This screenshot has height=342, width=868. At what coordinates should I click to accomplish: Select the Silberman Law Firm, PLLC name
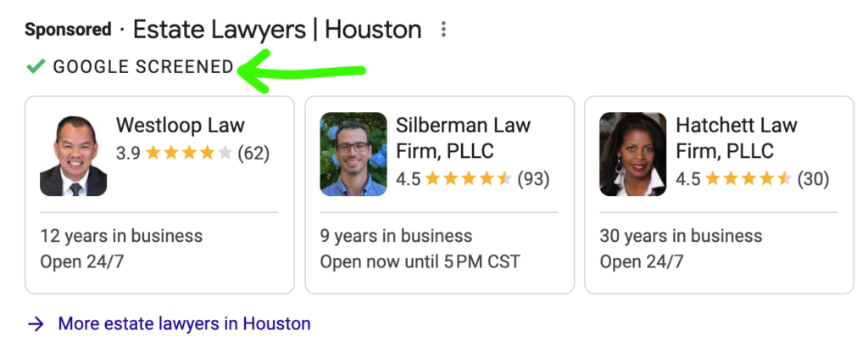pyautogui.click(x=464, y=138)
